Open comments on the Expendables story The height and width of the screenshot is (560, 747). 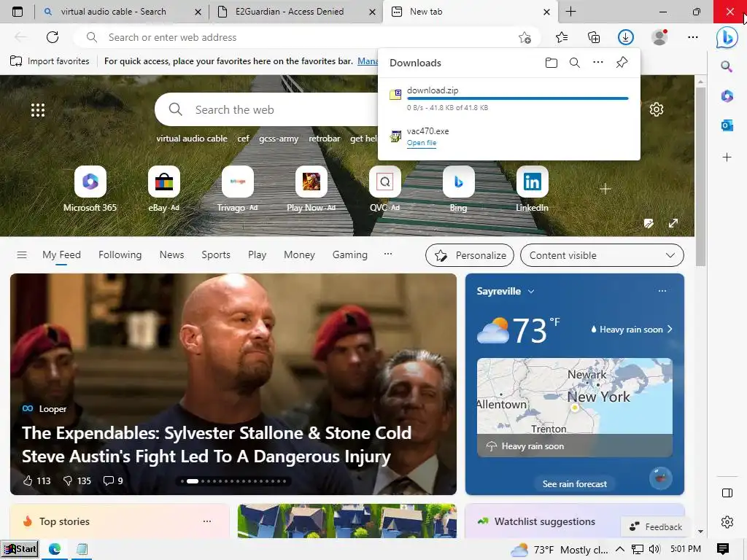[x=113, y=481]
